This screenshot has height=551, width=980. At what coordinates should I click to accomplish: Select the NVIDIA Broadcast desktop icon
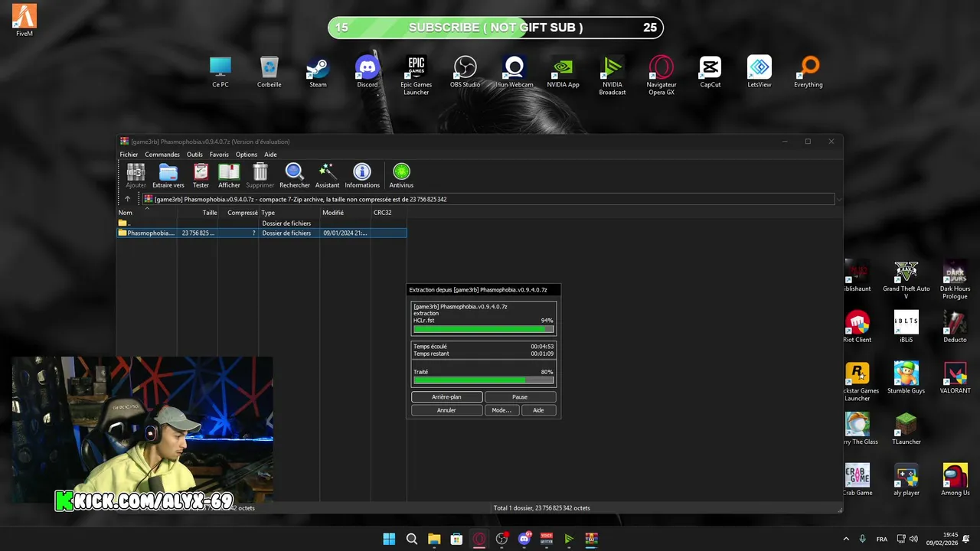pyautogui.click(x=612, y=76)
